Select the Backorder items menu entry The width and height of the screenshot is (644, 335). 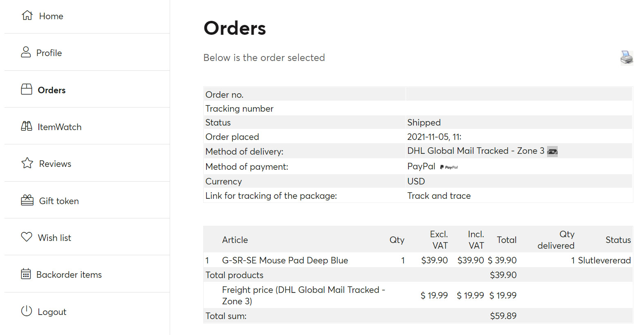pos(69,274)
